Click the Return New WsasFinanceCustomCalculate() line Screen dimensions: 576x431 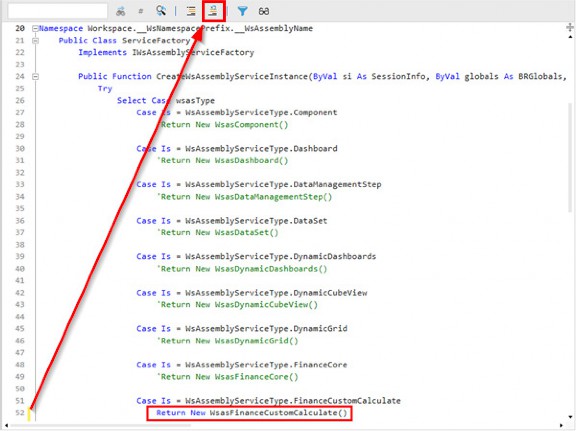[x=252, y=413]
